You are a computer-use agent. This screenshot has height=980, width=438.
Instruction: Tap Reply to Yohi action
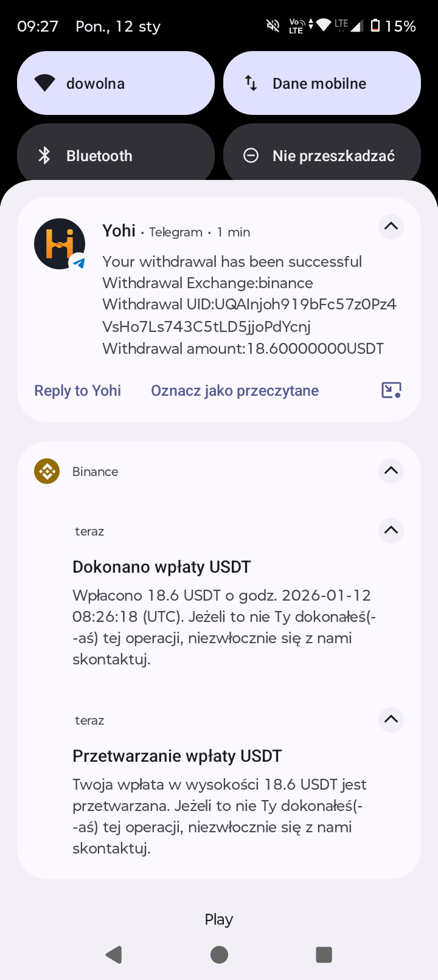tap(77, 390)
